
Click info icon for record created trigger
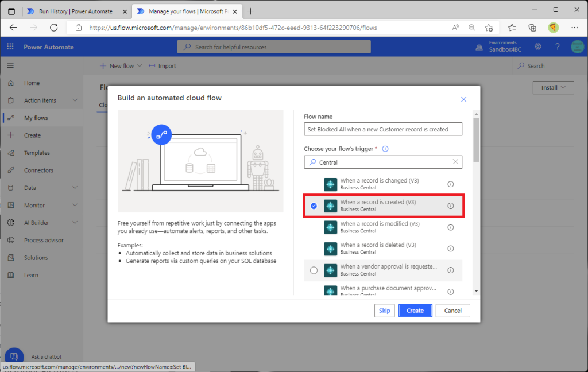[450, 206]
